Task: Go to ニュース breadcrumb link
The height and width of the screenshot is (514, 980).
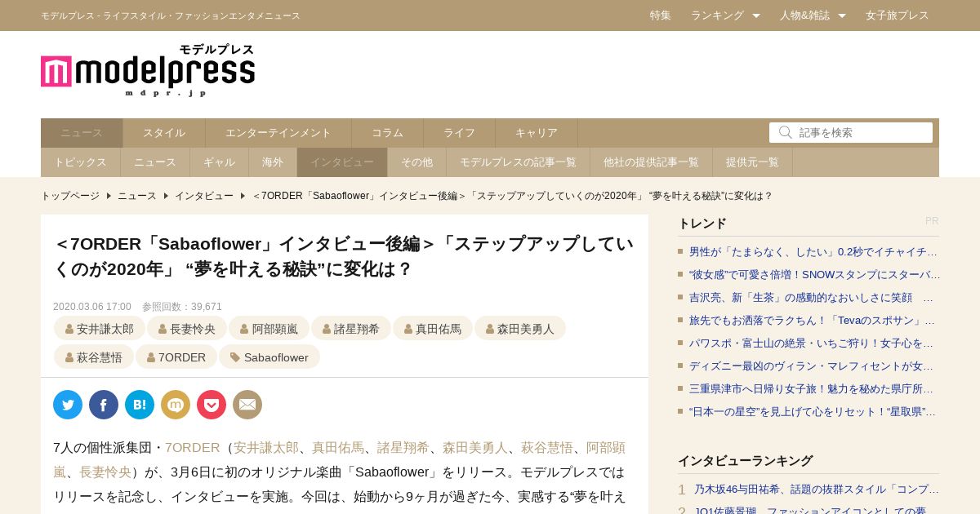Action: [137, 196]
